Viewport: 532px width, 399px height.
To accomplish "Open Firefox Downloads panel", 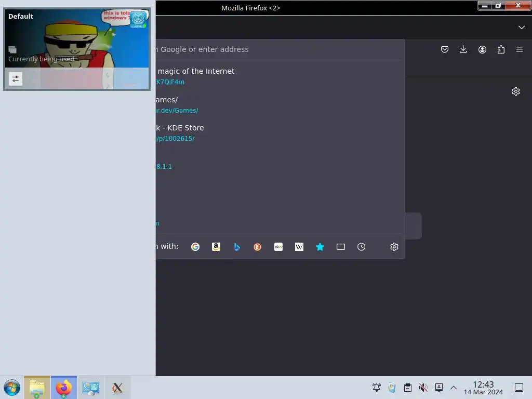I will [463, 49].
